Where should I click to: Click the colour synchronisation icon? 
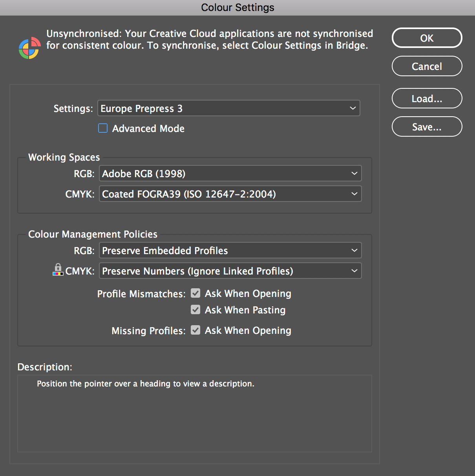[29, 48]
